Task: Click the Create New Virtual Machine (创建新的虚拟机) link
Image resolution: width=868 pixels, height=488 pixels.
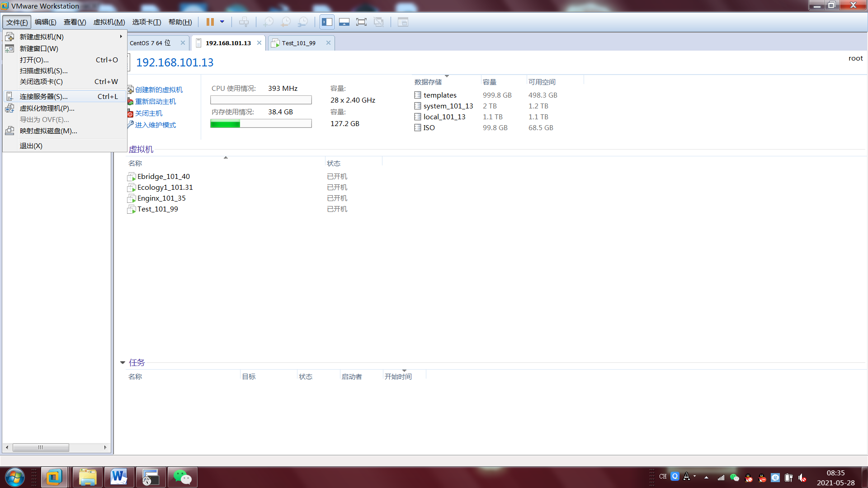Action: tap(159, 90)
